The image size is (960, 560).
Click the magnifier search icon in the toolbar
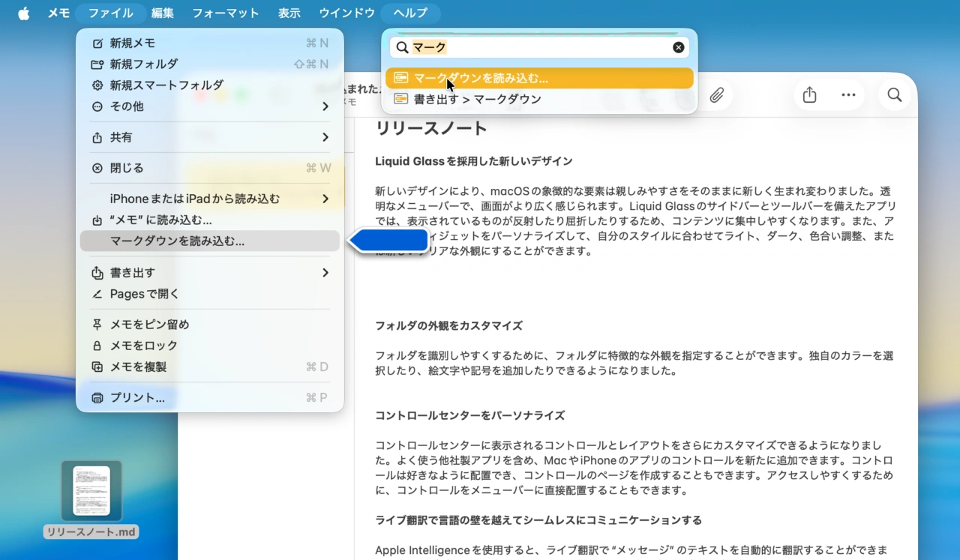tap(894, 95)
